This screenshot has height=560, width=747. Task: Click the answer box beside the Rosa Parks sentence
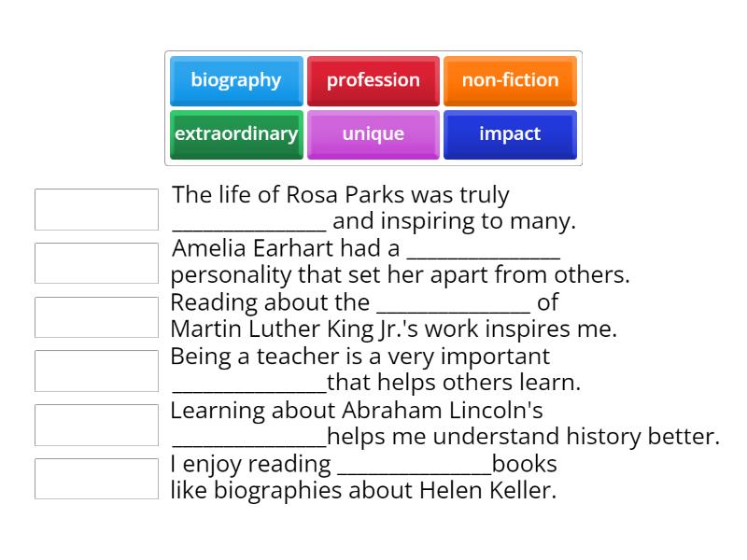96,209
